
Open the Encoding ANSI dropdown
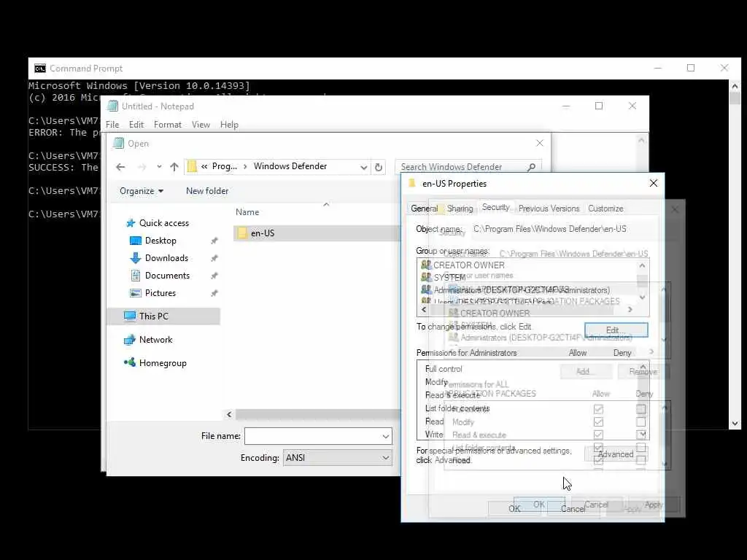pyautogui.click(x=385, y=458)
